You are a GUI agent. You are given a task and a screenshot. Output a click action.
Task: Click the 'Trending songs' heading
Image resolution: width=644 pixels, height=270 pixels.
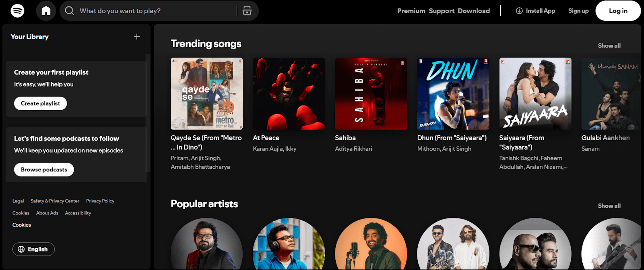[x=206, y=43]
